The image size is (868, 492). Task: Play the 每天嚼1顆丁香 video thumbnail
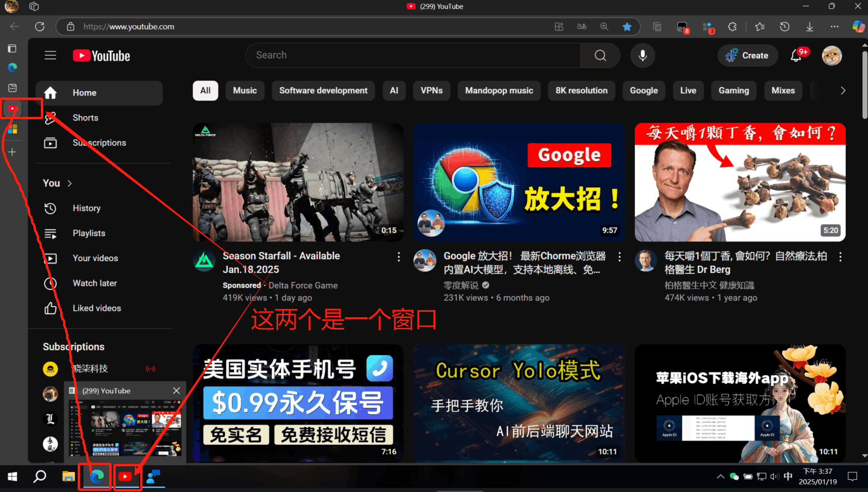pos(740,182)
